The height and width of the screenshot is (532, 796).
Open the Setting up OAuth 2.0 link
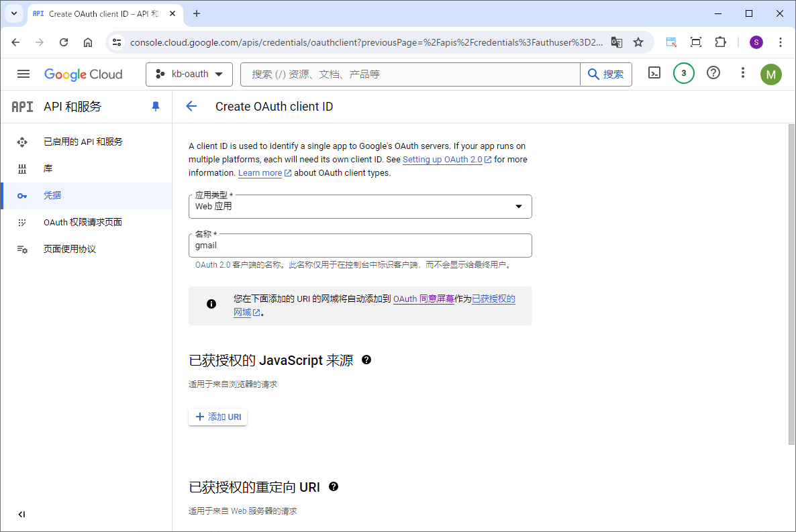[442, 160]
